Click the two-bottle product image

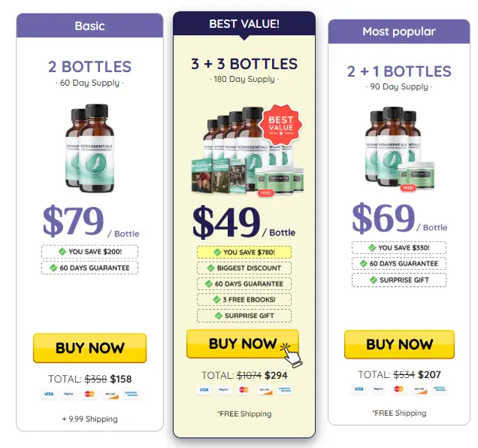click(x=89, y=148)
